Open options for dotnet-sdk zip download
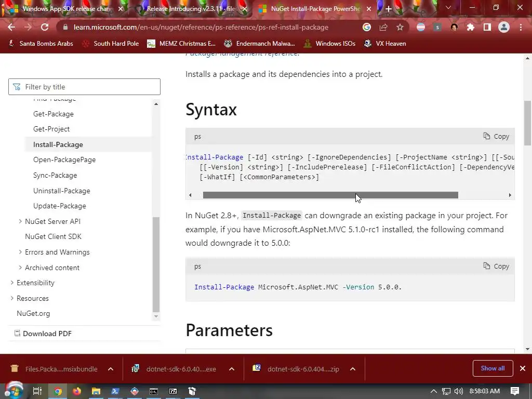This screenshot has height=399, width=532. click(x=353, y=369)
